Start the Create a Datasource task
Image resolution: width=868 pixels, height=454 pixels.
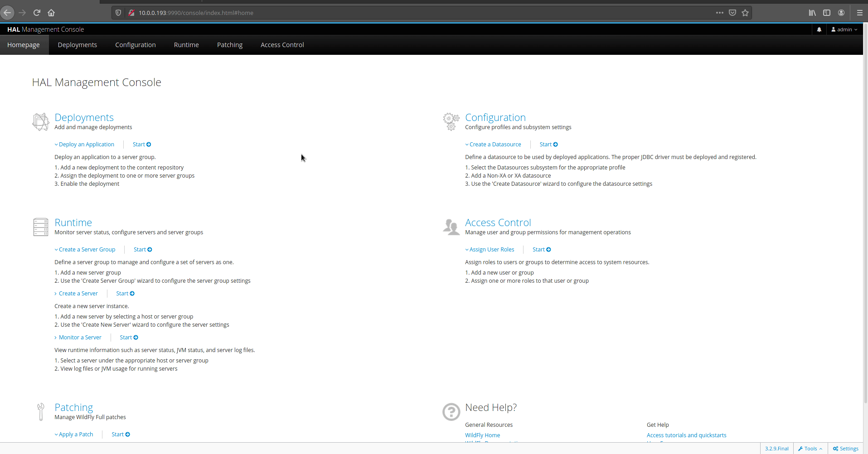click(548, 145)
